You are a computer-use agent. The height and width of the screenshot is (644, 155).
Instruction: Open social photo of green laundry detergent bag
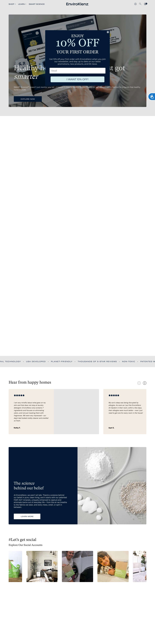click(15, 566)
